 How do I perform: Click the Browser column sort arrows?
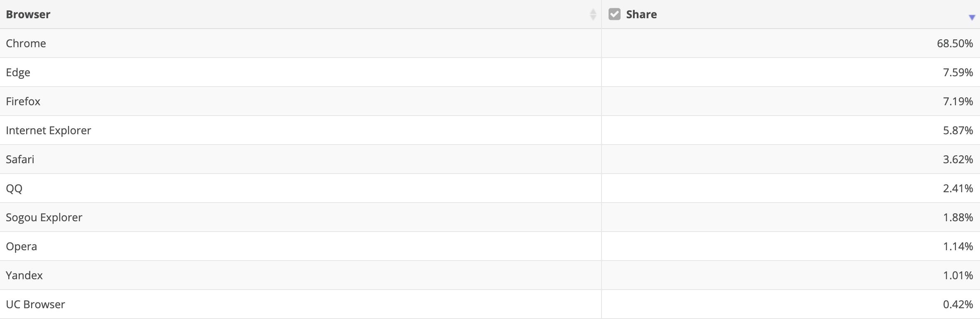(593, 15)
